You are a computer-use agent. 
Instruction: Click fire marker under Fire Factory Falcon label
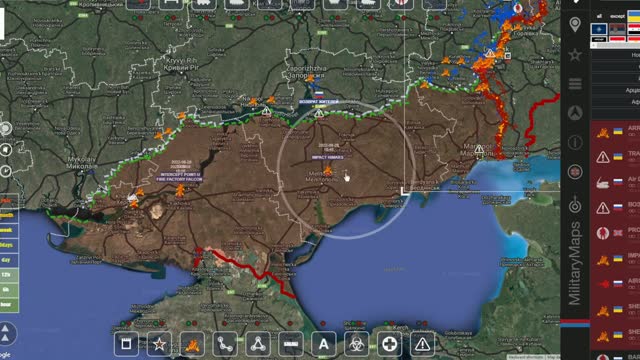point(180,190)
